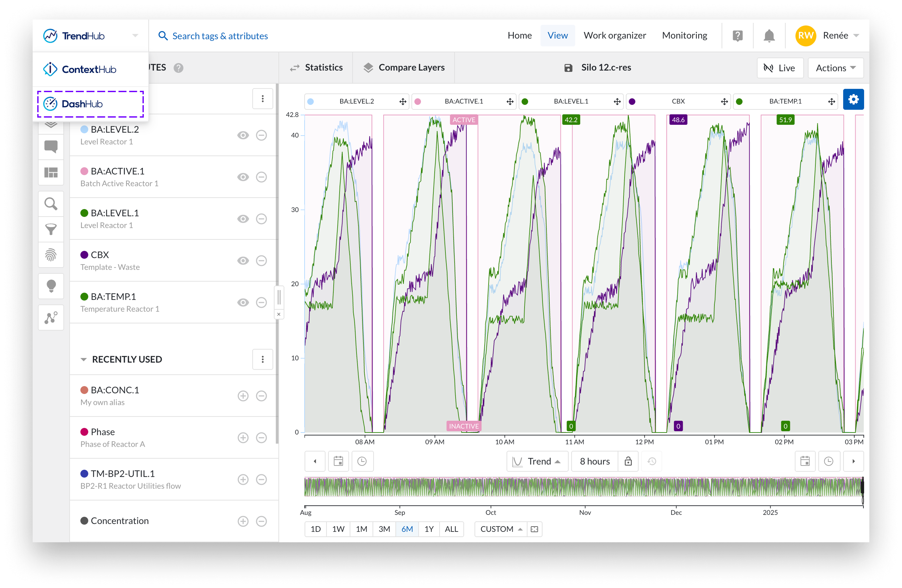Open the connected-nodes sidebar tool

pos(51,318)
